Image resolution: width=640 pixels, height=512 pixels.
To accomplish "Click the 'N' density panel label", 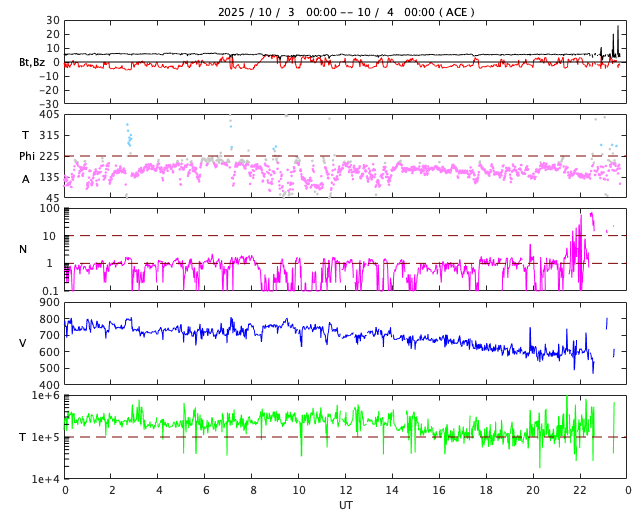I will point(23,249).
